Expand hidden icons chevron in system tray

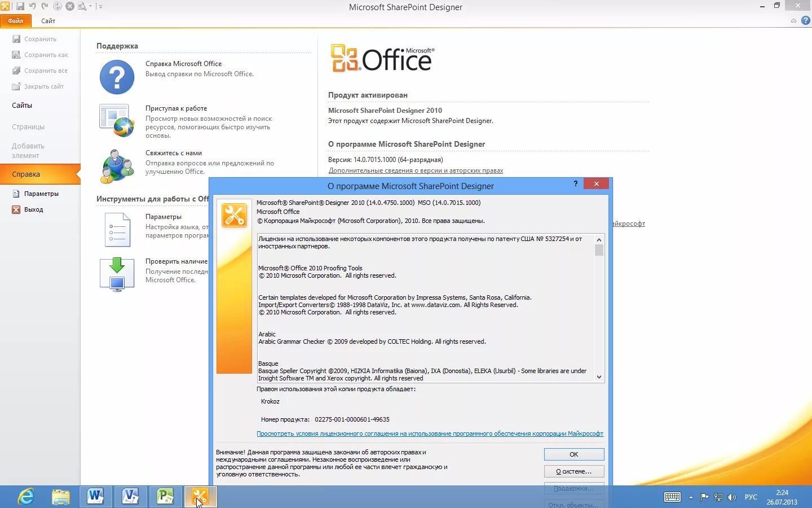click(x=692, y=497)
